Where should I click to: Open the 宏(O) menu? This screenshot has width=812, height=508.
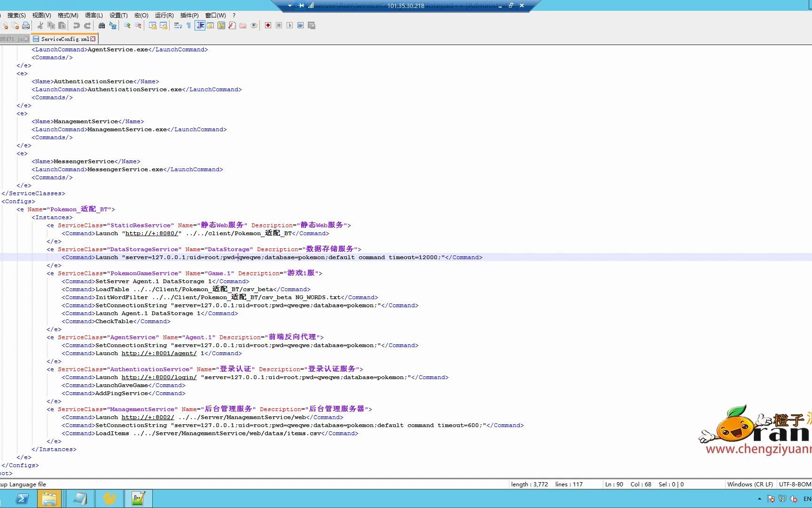click(x=141, y=16)
